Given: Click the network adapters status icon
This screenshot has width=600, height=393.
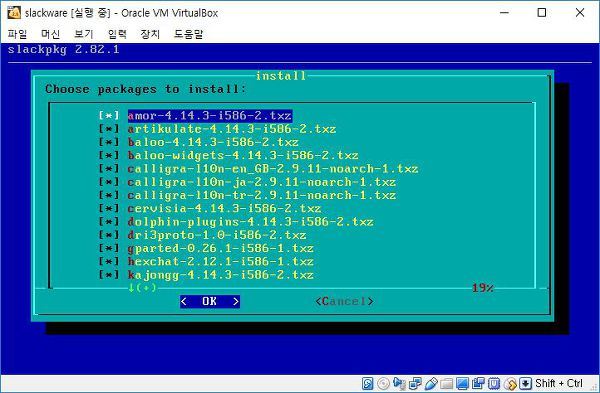Looking at the screenshot, I should coord(415,383).
